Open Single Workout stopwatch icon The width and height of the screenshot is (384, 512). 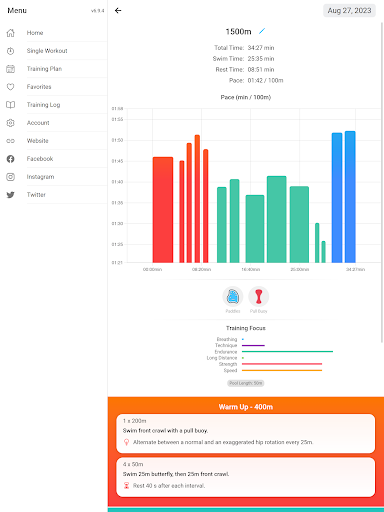coord(10,51)
